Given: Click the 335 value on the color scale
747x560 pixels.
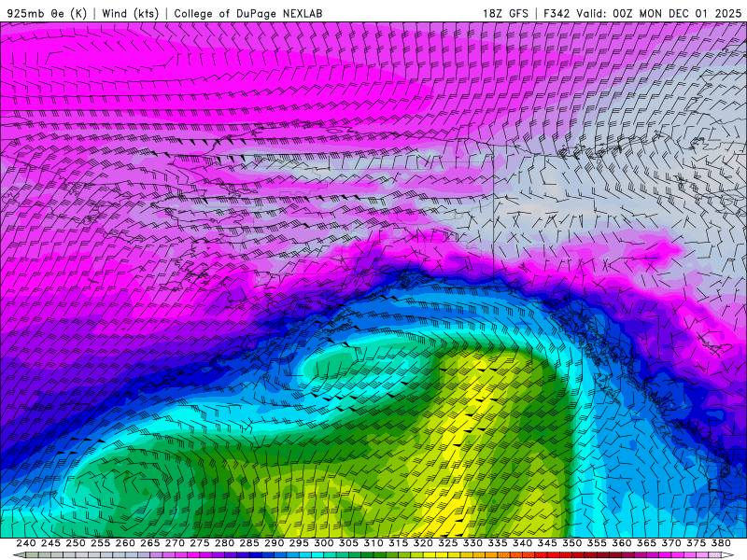Looking at the screenshot, I should pyautogui.click(x=498, y=543).
